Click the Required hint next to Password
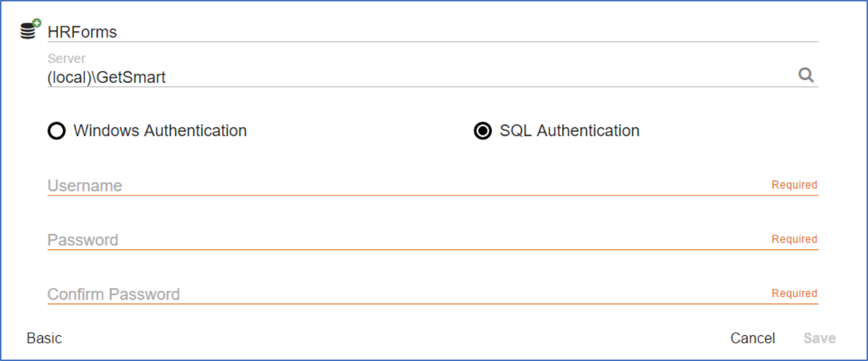 pos(794,239)
